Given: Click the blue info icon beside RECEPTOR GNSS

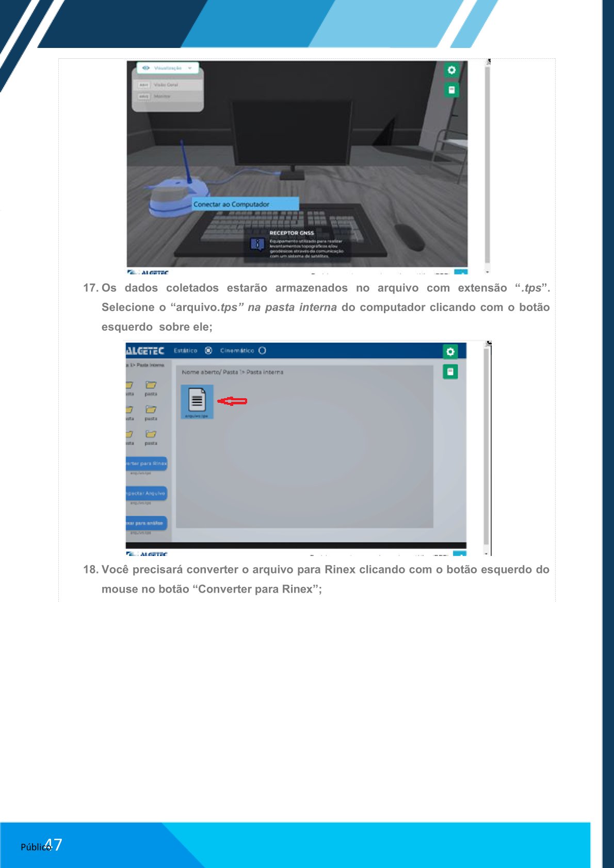Looking at the screenshot, I should pos(257,244).
